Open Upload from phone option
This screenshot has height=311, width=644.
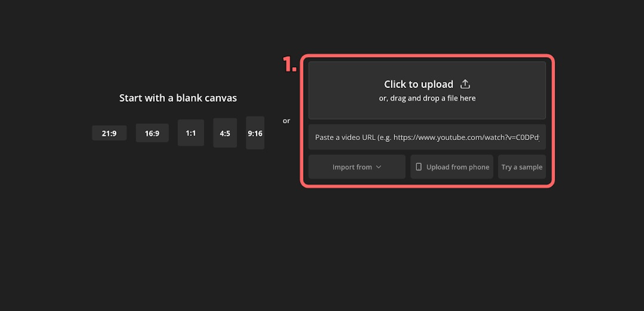tap(452, 167)
